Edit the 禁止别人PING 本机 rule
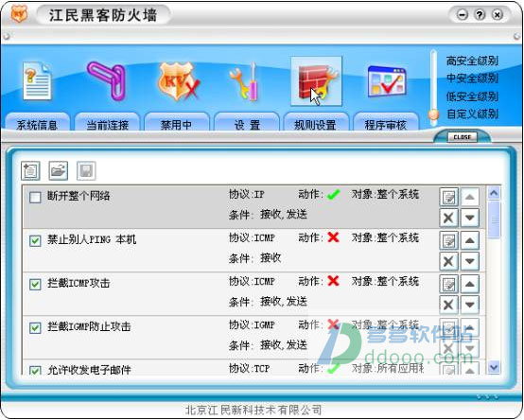The height and width of the screenshot is (420, 524). pyautogui.click(x=448, y=240)
